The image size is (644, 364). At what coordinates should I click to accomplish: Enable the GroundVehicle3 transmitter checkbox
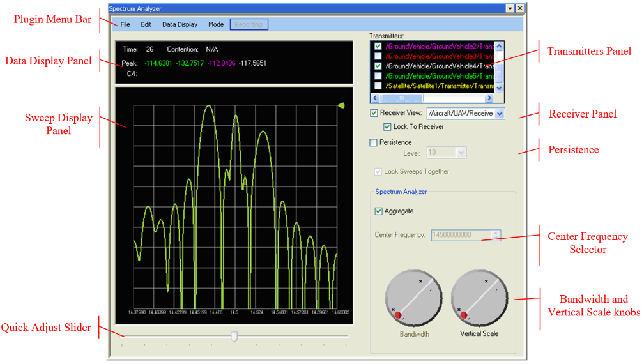pos(379,56)
